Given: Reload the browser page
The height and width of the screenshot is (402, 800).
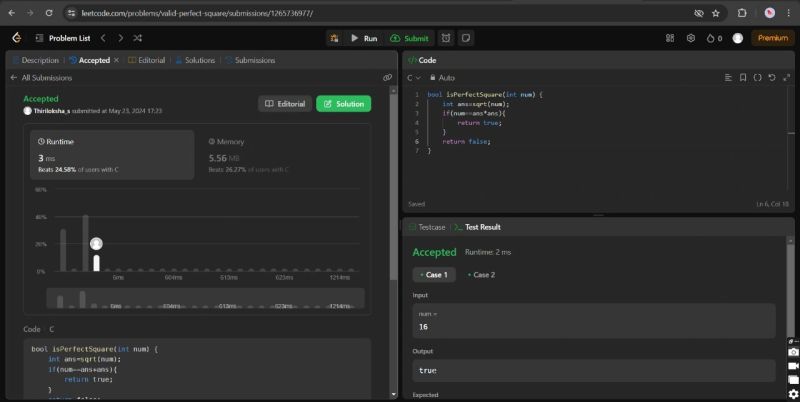Looking at the screenshot, I should (49, 13).
